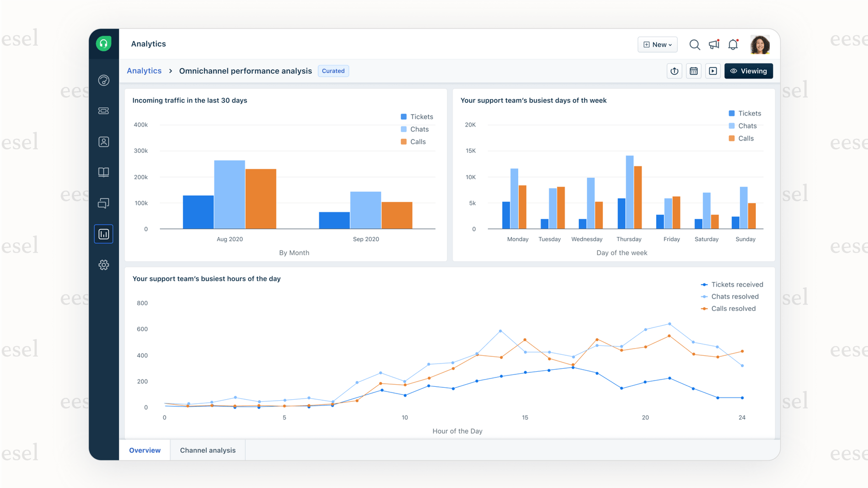
Task: Open the New dropdown menu
Action: click(657, 44)
